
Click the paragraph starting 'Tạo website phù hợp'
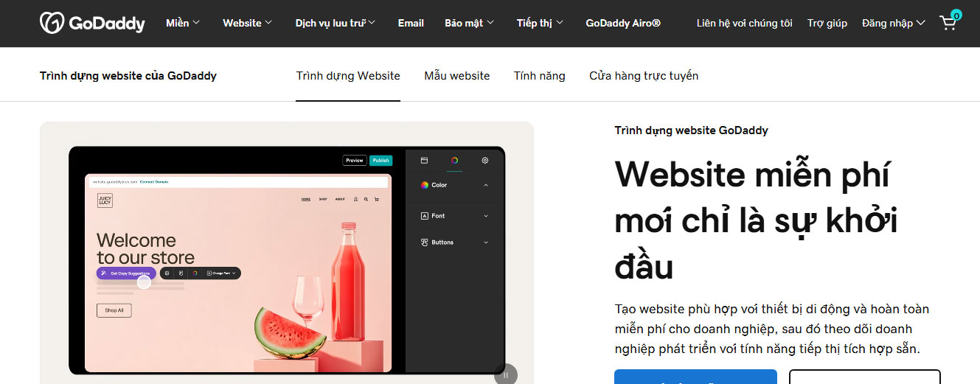point(771,329)
